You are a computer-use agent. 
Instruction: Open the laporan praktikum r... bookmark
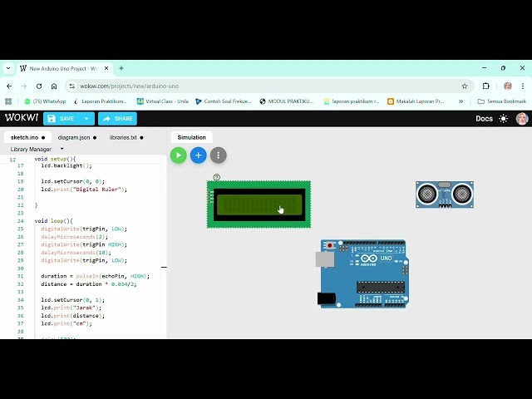pos(351,101)
